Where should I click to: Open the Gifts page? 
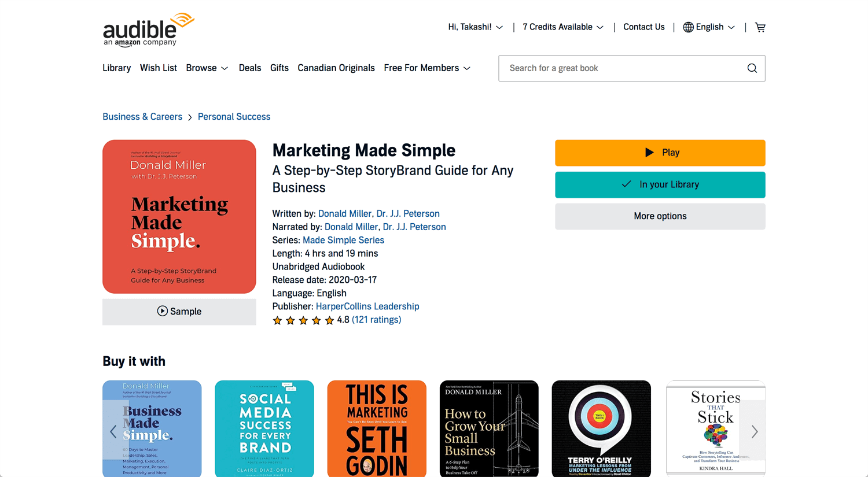coord(279,68)
